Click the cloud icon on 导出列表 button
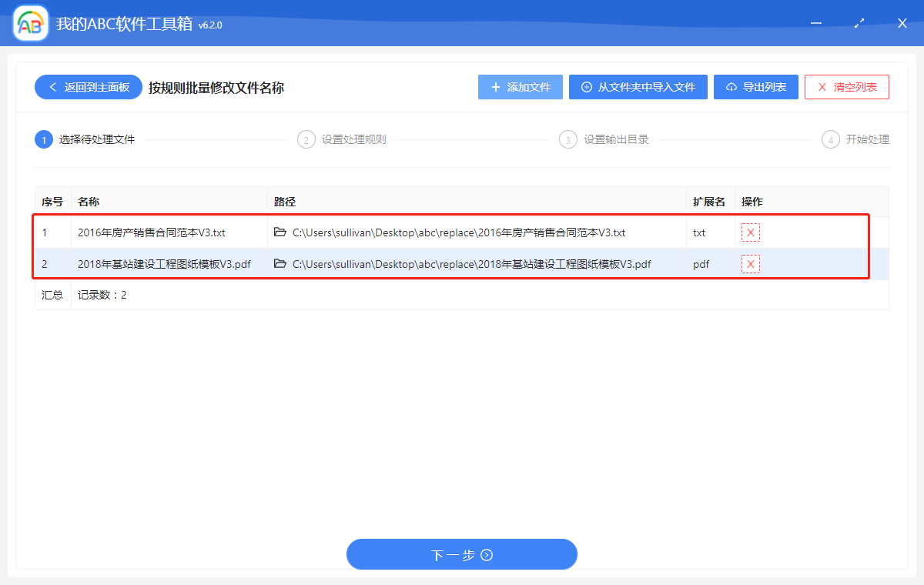The width and height of the screenshot is (924, 585). click(730, 87)
